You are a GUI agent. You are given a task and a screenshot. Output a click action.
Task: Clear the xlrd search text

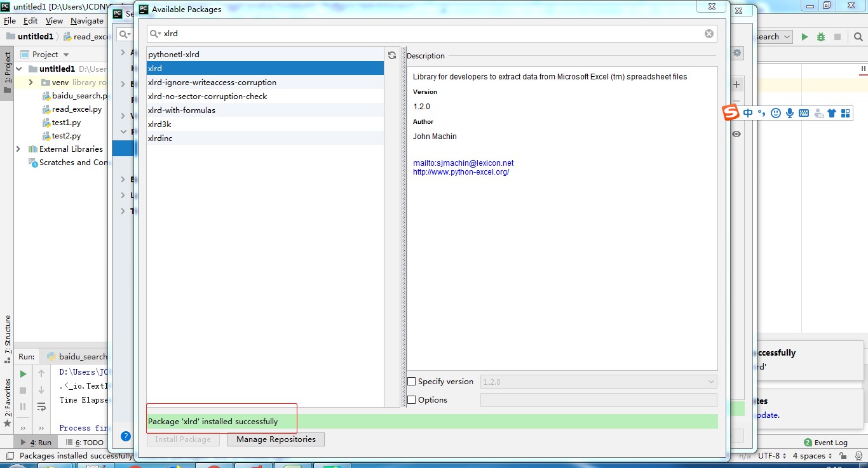point(709,34)
